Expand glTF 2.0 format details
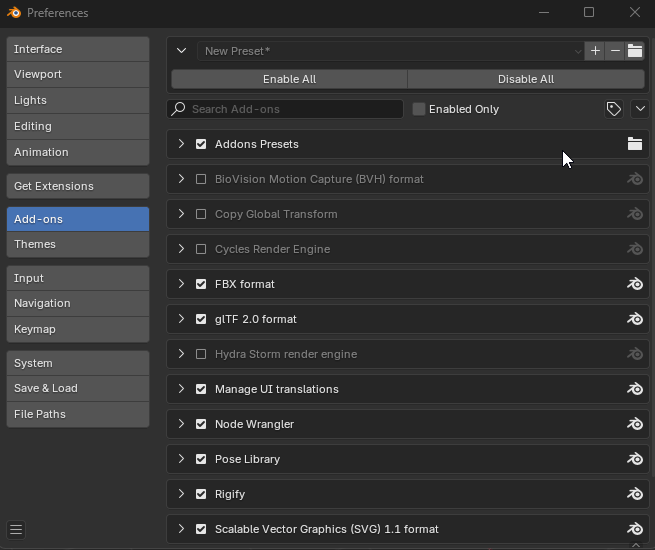The height and width of the screenshot is (550, 655). pyautogui.click(x=181, y=319)
